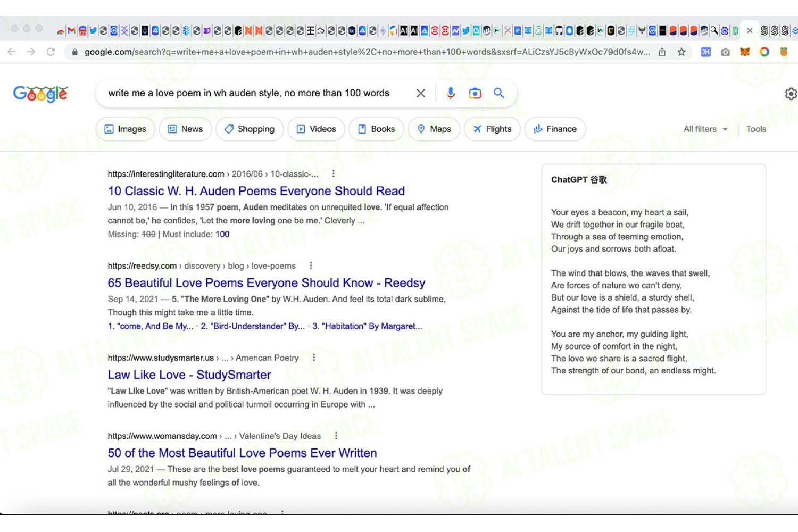This screenshot has width=798, height=532.
Task: Filter results by Images
Action: pyautogui.click(x=126, y=129)
